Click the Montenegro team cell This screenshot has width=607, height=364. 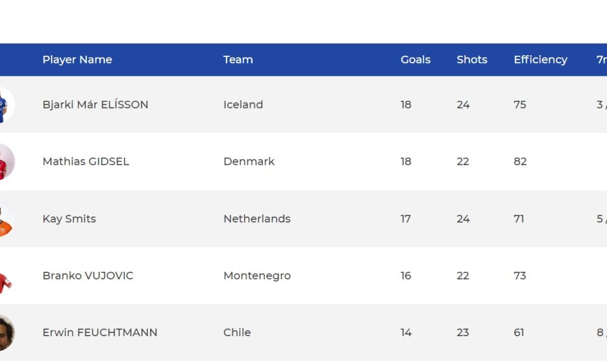click(257, 276)
